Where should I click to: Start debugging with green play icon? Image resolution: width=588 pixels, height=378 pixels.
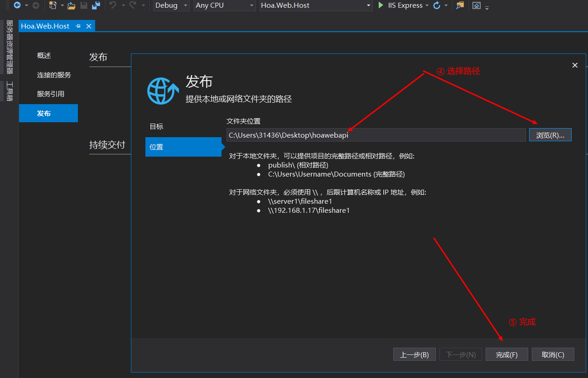tap(381, 5)
